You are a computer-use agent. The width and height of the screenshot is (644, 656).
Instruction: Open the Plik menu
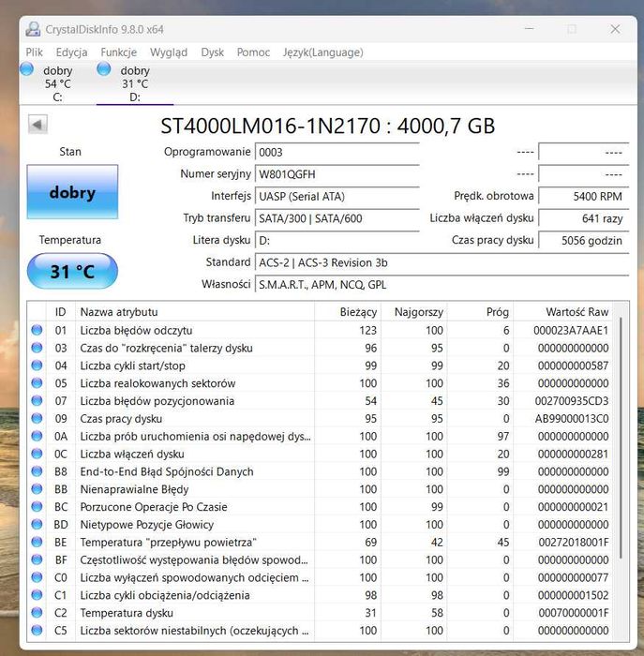[34, 52]
